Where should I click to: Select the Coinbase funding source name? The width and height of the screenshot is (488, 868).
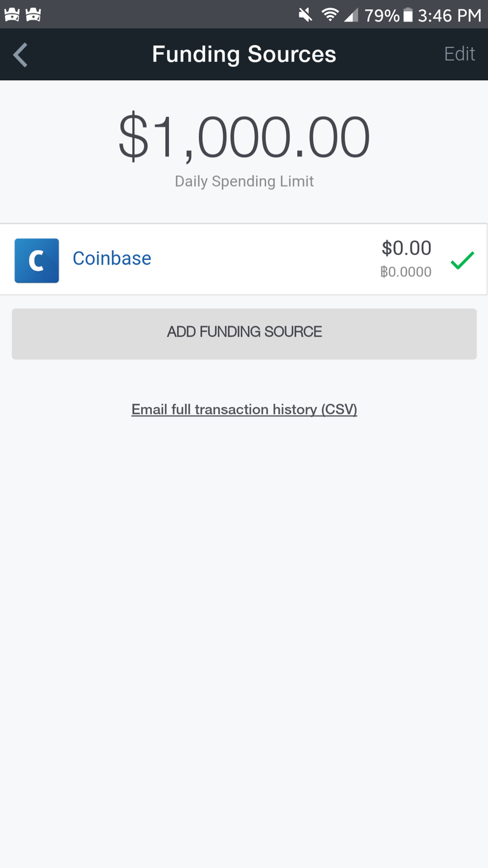click(x=112, y=258)
